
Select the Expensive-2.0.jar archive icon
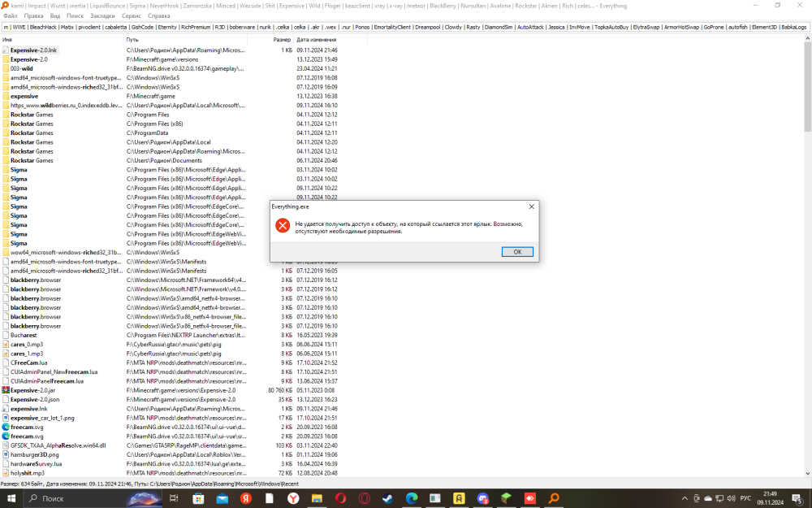point(5,390)
